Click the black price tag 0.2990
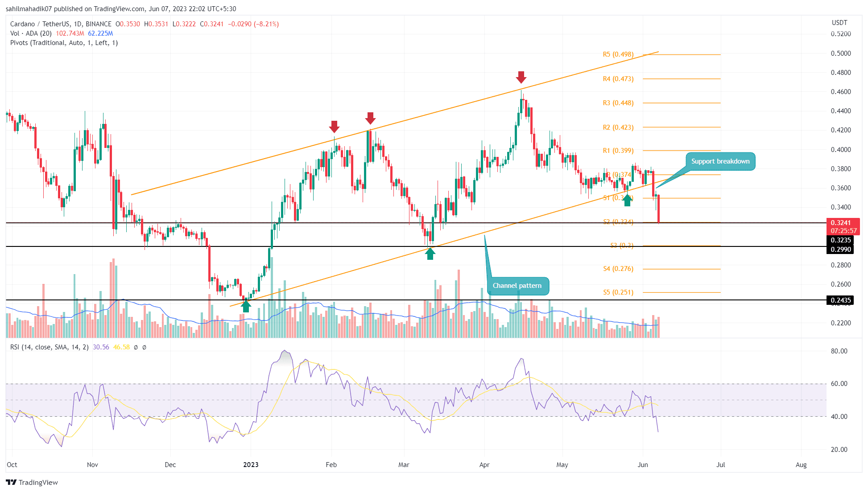Image resolution: width=868 pixels, height=492 pixels. point(841,250)
